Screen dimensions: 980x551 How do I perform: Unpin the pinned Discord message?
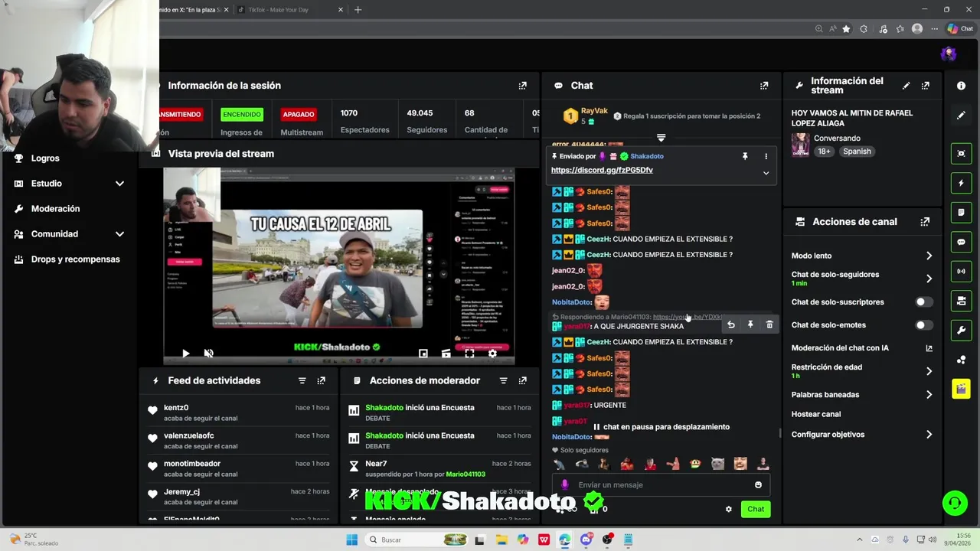click(x=745, y=156)
